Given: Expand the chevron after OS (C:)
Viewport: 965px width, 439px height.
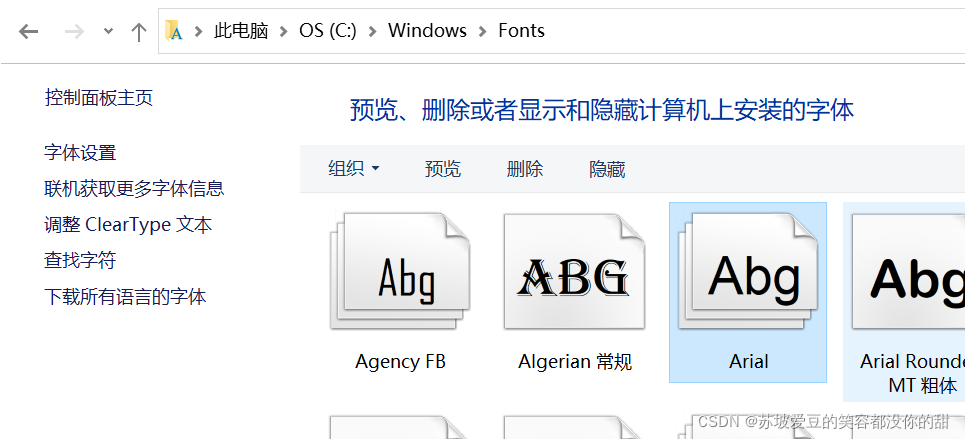Looking at the screenshot, I should pos(372,31).
